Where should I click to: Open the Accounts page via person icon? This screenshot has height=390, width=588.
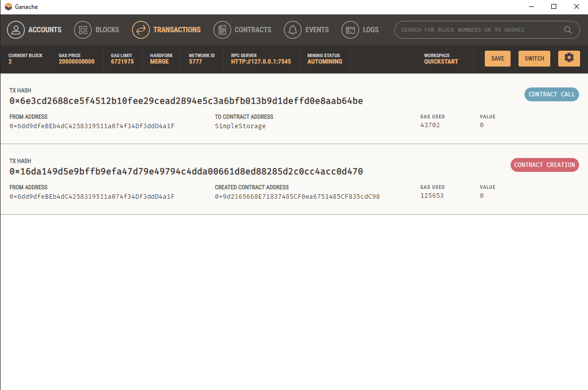point(16,30)
